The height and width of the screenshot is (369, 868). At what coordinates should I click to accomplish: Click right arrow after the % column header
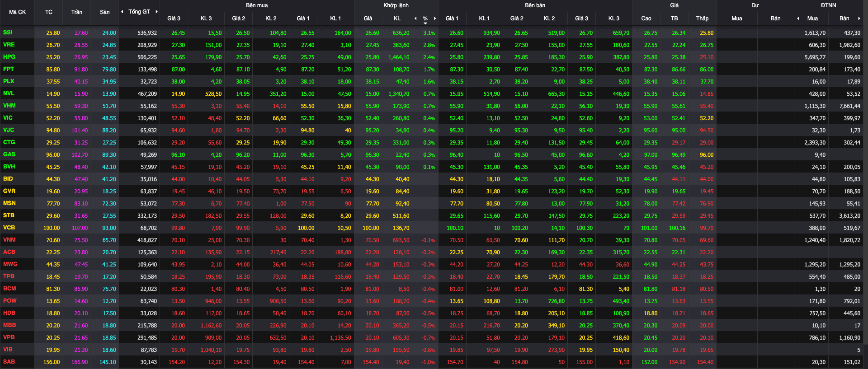point(435,19)
